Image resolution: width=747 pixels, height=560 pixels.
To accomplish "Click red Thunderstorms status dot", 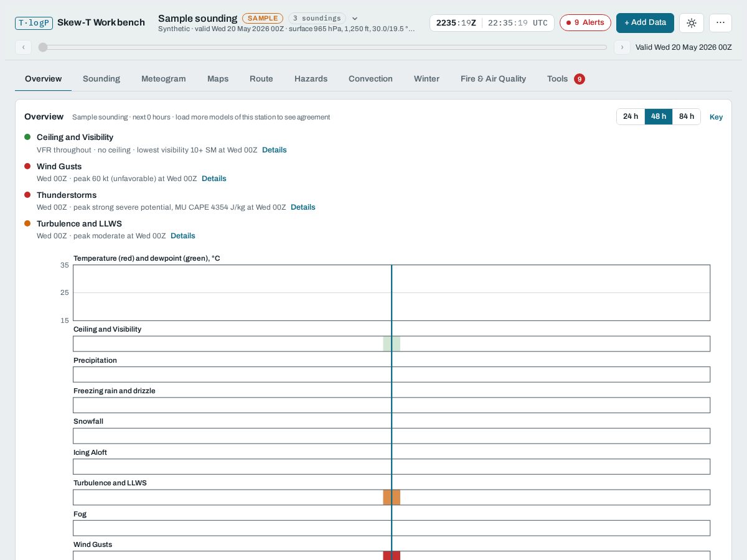I will tap(27, 195).
